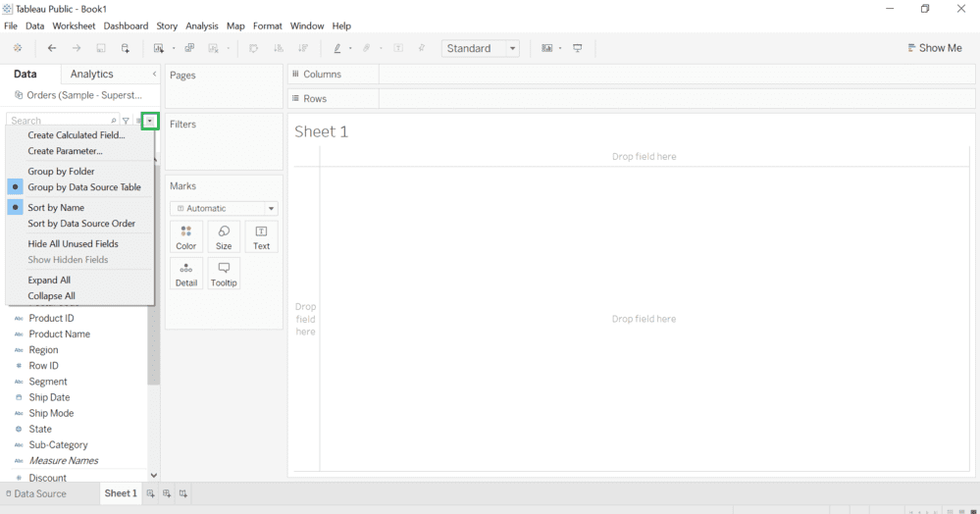Open the Standard fit dropdown
The height and width of the screenshot is (514, 980).
(480, 48)
